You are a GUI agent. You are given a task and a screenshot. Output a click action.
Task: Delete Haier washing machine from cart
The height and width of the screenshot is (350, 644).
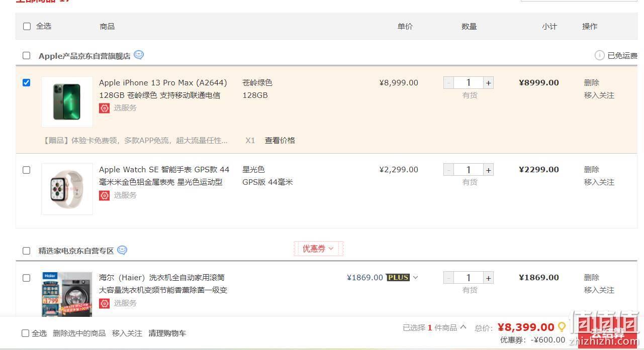[x=591, y=278]
